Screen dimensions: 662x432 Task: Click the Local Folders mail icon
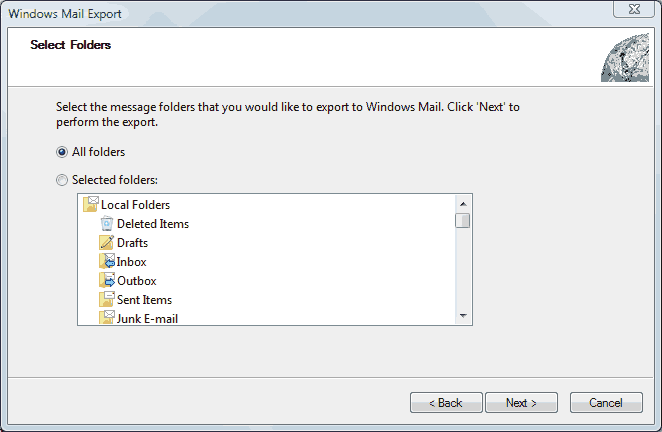click(x=91, y=204)
